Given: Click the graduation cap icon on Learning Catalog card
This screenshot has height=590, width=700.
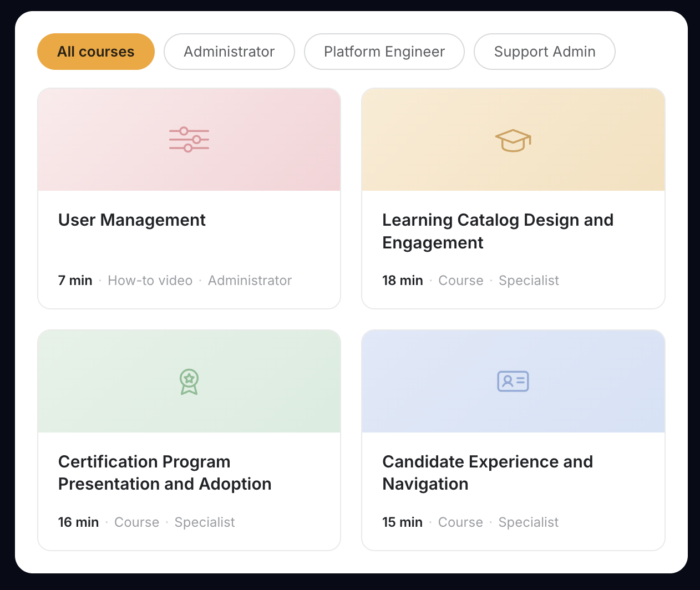Looking at the screenshot, I should 513,140.
